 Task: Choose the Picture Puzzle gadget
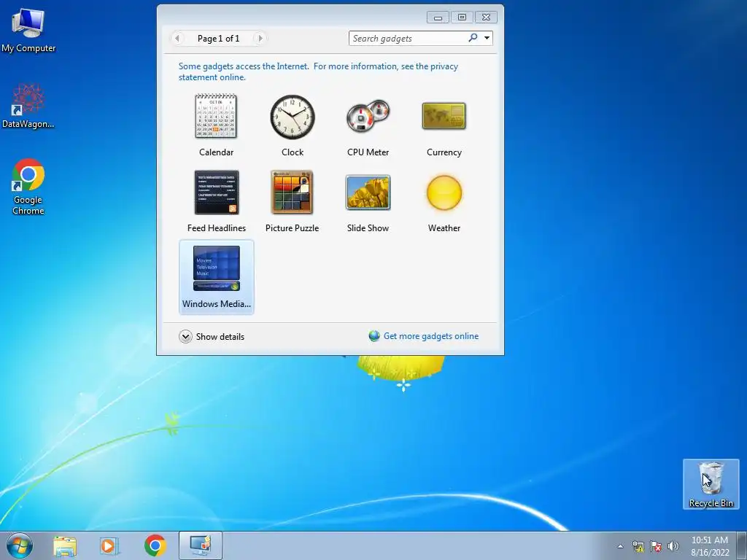292,192
